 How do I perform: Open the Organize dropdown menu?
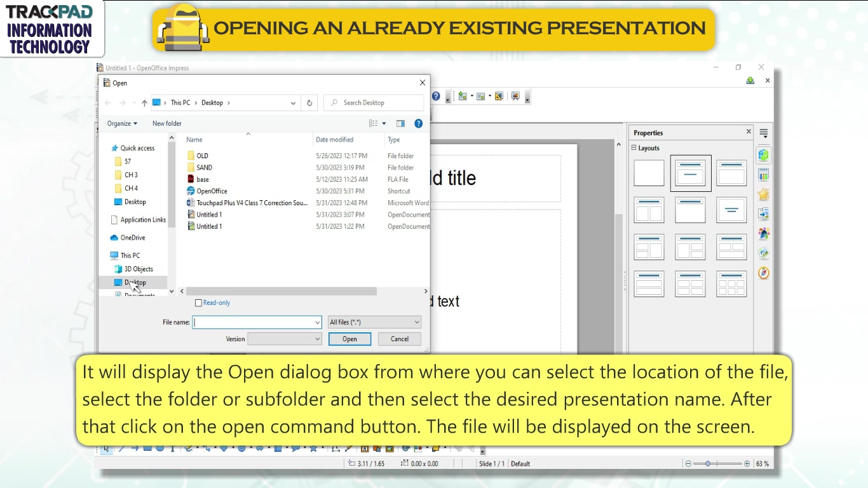122,123
